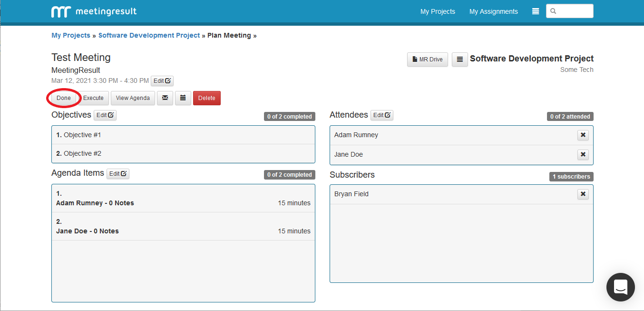644x311 pixels.
Task: Click the red Delete button
Action: (206, 98)
